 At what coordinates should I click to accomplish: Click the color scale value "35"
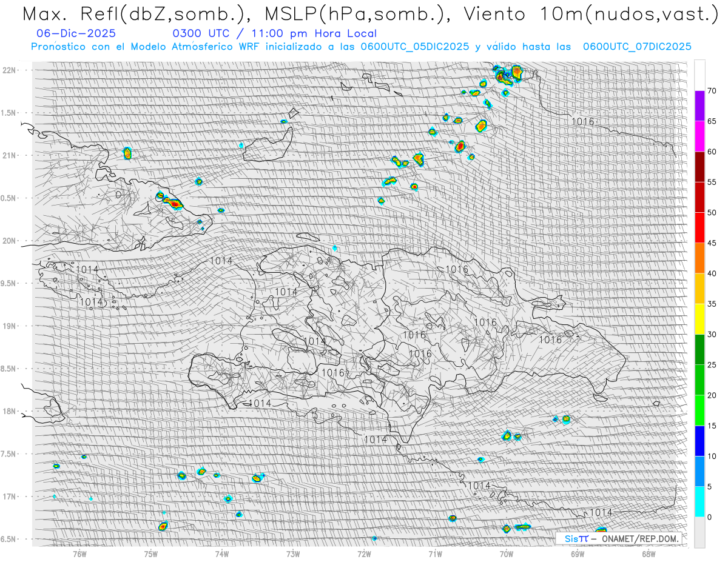coord(712,304)
